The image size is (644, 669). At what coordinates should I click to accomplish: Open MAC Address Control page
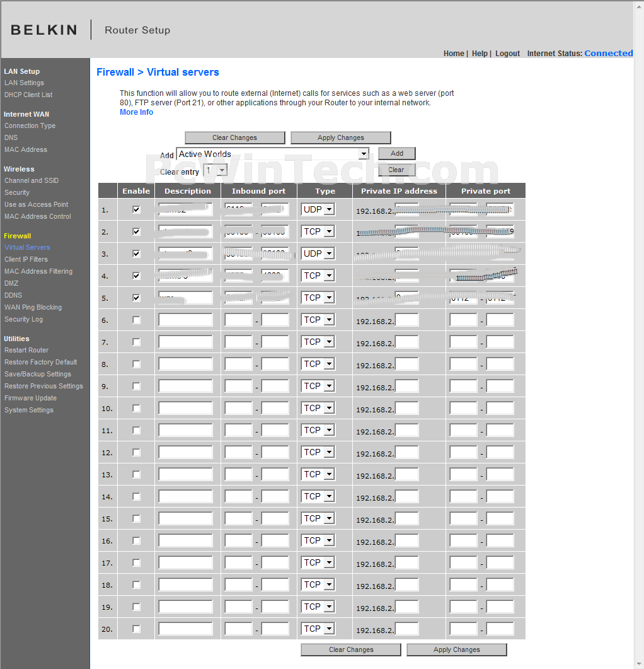click(x=38, y=216)
